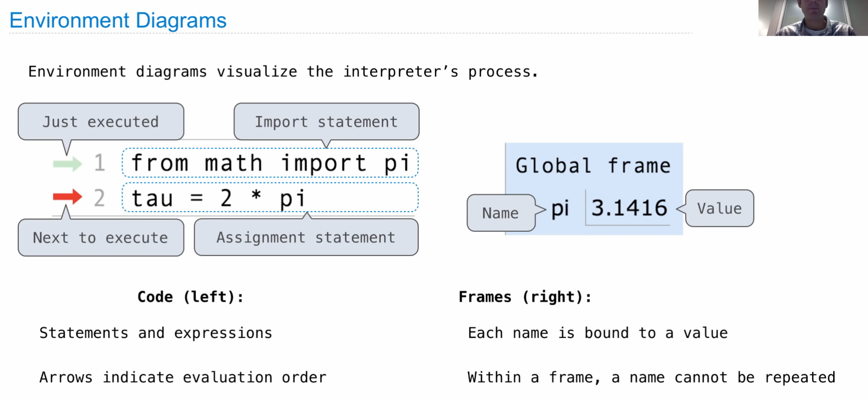Click the red next-to-execute arrow

click(67, 197)
